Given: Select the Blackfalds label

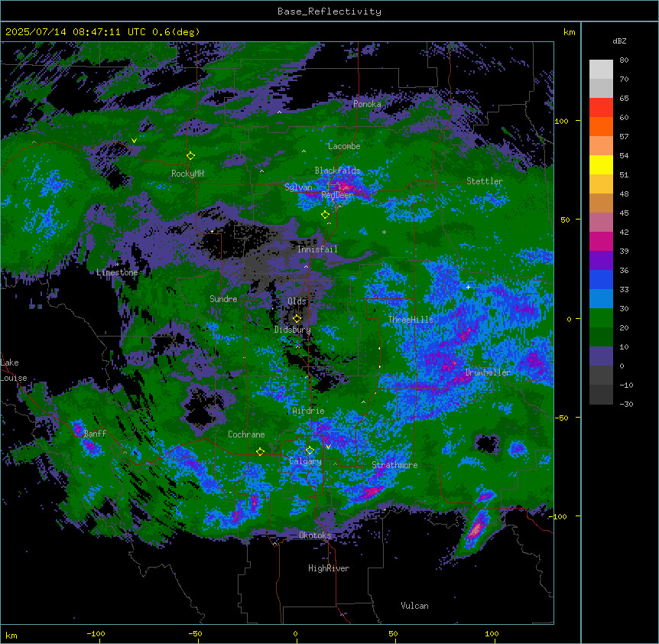Looking at the screenshot, I should click(x=337, y=171).
